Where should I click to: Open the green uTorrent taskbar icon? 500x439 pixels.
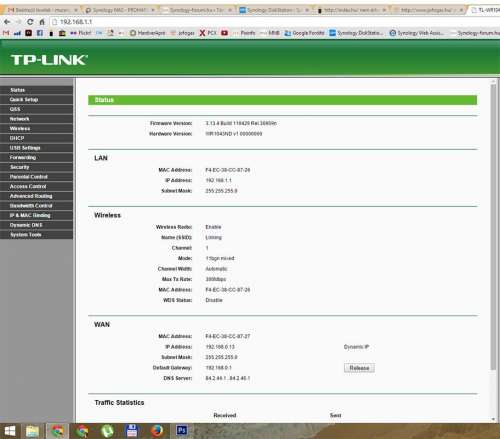coord(107,431)
